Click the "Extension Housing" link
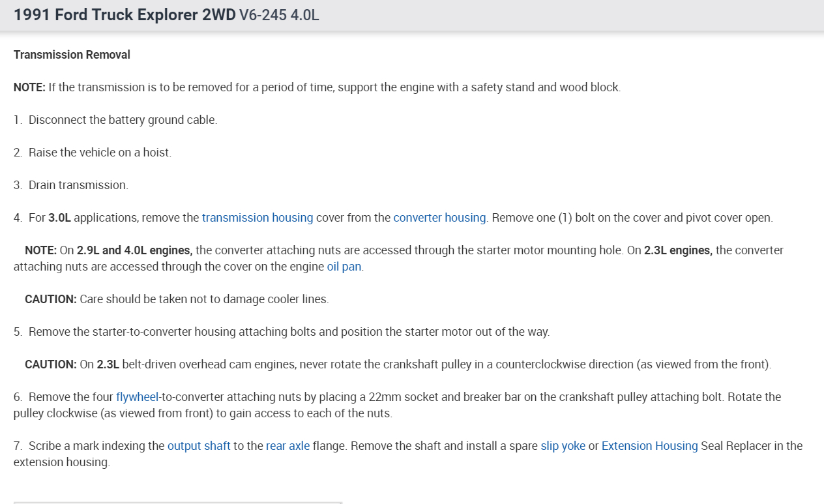This screenshot has height=504, width=824. 649,446
